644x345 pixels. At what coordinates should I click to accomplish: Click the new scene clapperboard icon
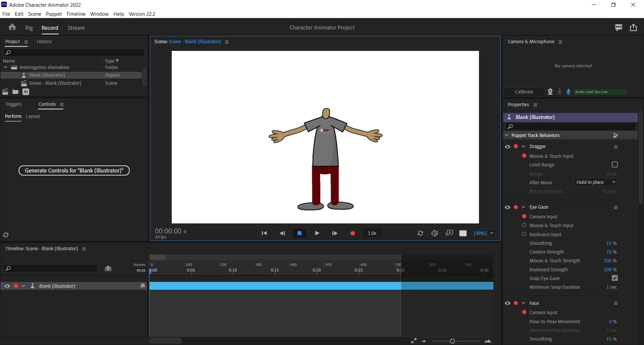(x=5, y=92)
